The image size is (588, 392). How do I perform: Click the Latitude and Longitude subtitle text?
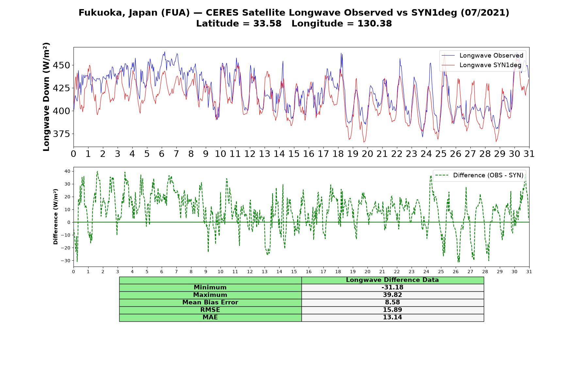coord(294,24)
